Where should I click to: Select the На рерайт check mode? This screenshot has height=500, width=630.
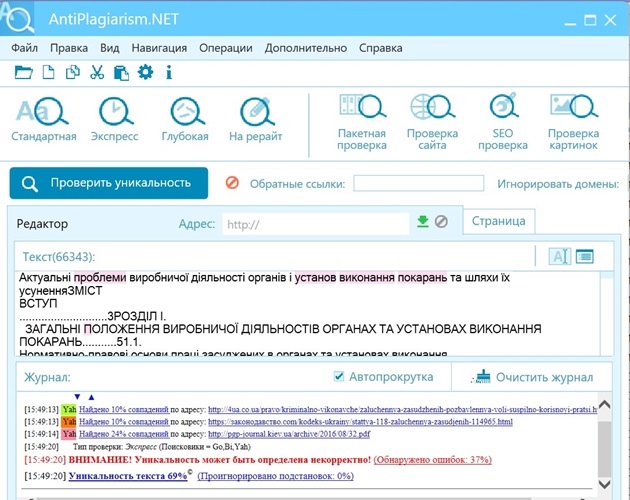click(256, 119)
